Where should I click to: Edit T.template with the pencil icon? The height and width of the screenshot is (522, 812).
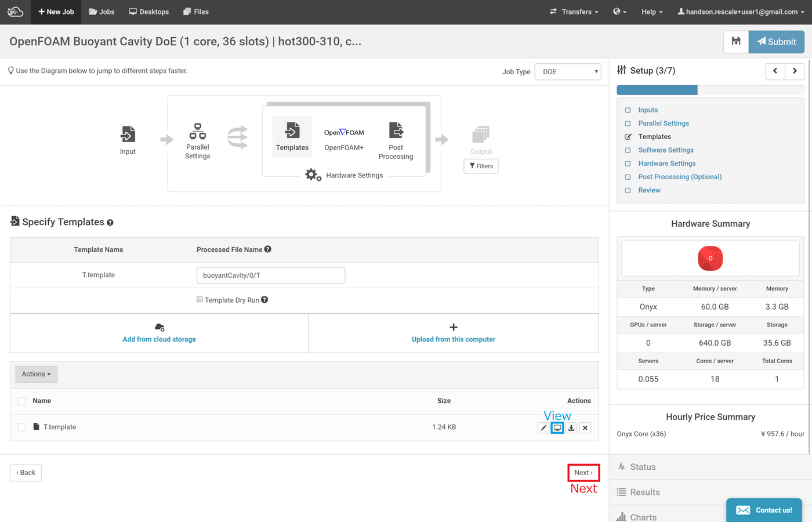pyautogui.click(x=543, y=428)
